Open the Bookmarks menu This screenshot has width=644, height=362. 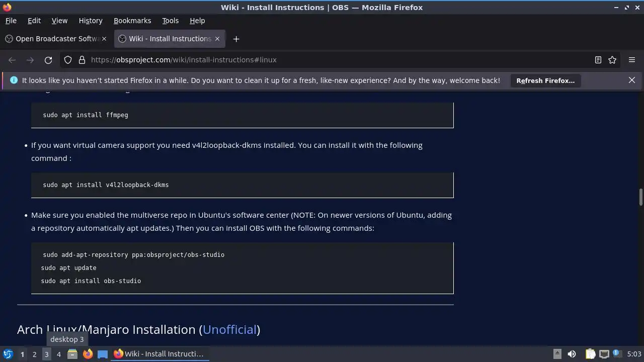pyautogui.click(x=132, y=21)
